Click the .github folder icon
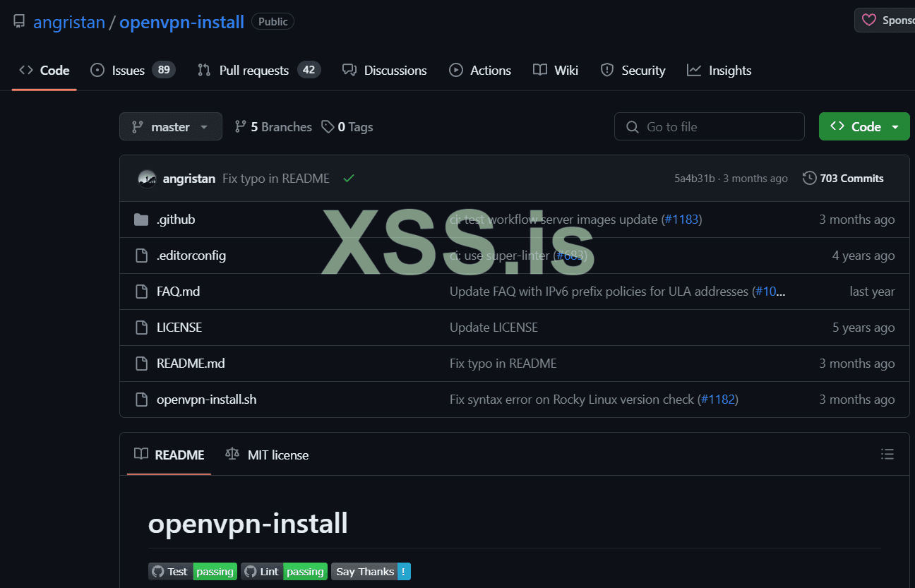This screenshot has width=915, height=588. point(141,220)
